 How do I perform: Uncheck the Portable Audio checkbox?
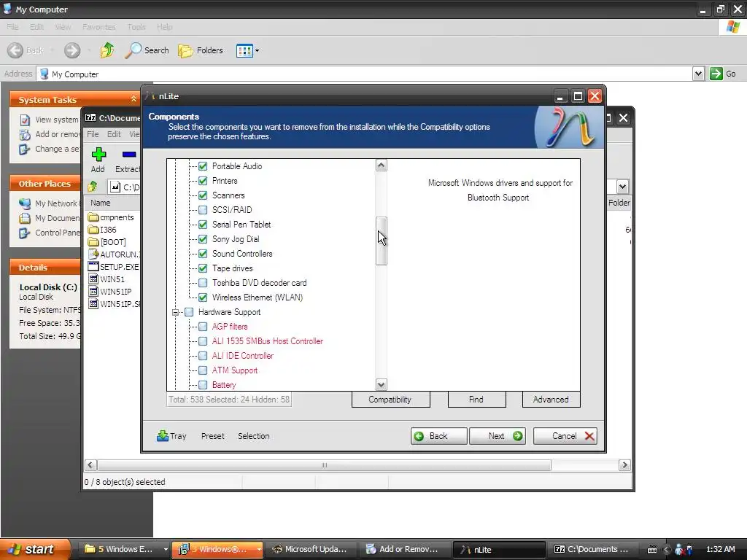coord(203,166)
